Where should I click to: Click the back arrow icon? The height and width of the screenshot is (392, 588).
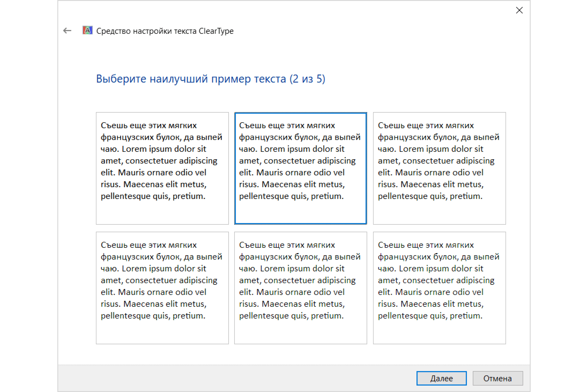coord(67,31)
